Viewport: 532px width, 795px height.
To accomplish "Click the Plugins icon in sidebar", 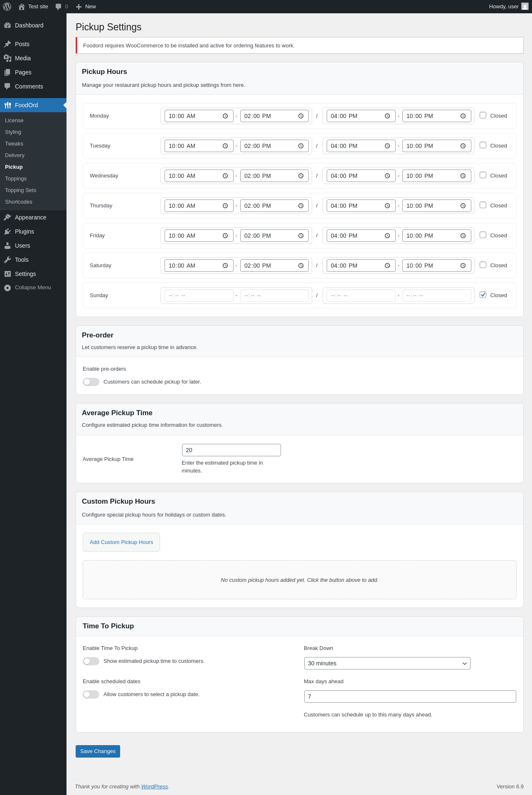I will pyautogui.click(x=7, y=231).
